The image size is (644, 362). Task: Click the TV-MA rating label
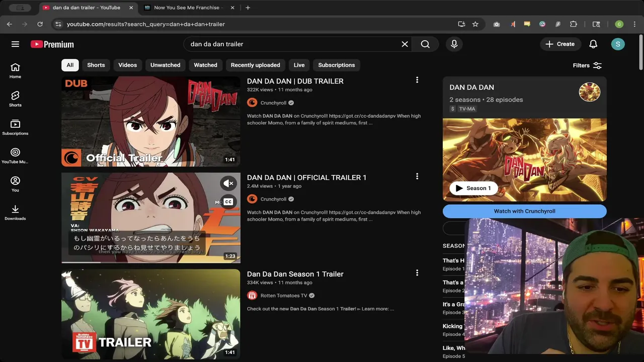click(x=467, y=109)
